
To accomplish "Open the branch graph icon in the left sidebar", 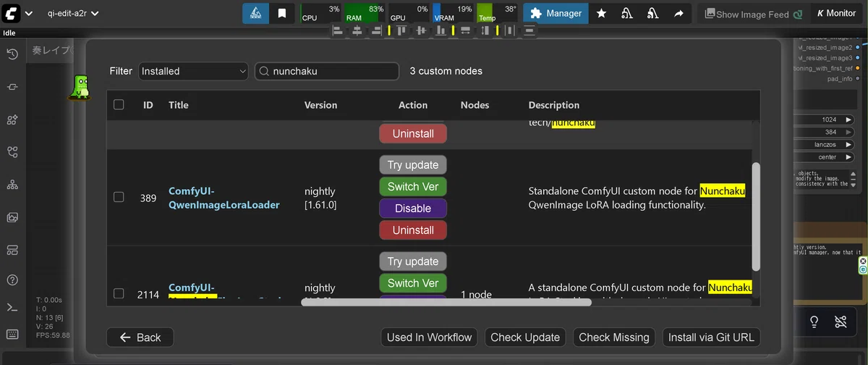I will pyautogui.click(x=12, y=152).
